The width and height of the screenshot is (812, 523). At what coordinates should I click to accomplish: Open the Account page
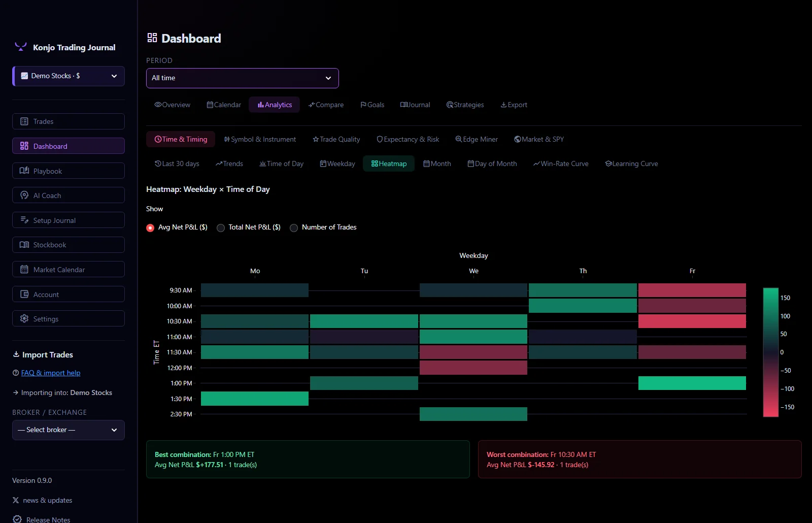69,295
